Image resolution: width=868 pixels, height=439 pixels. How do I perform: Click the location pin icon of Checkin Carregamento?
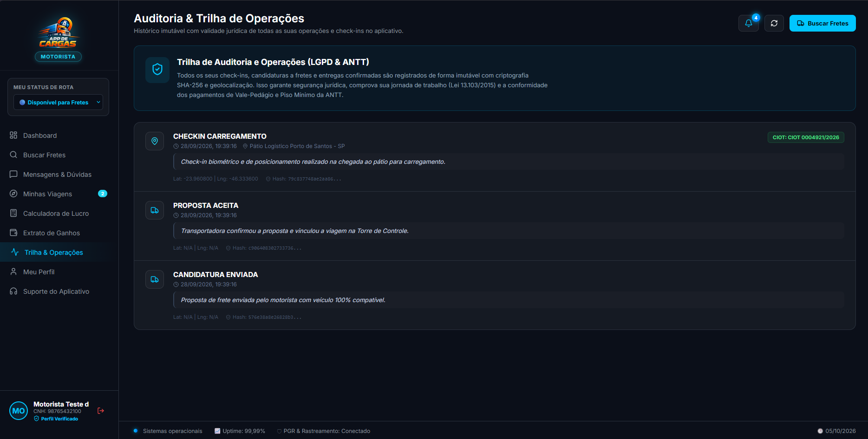[x=155, y=141]
